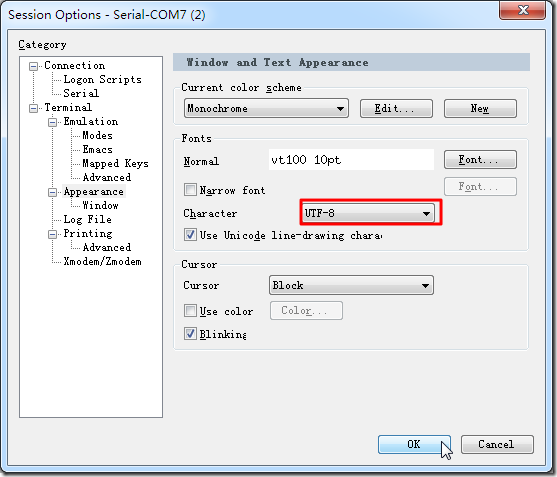This screenshot has width=557, height=477.
Task: Open the UTF-8 character encoding dropdown
Action: 368,213
